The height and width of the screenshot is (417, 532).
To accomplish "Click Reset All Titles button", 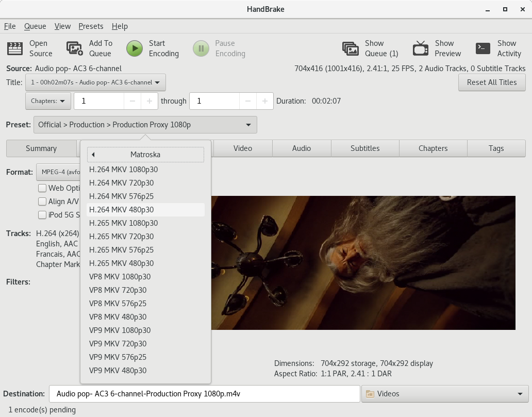I will tap(492, 82).
